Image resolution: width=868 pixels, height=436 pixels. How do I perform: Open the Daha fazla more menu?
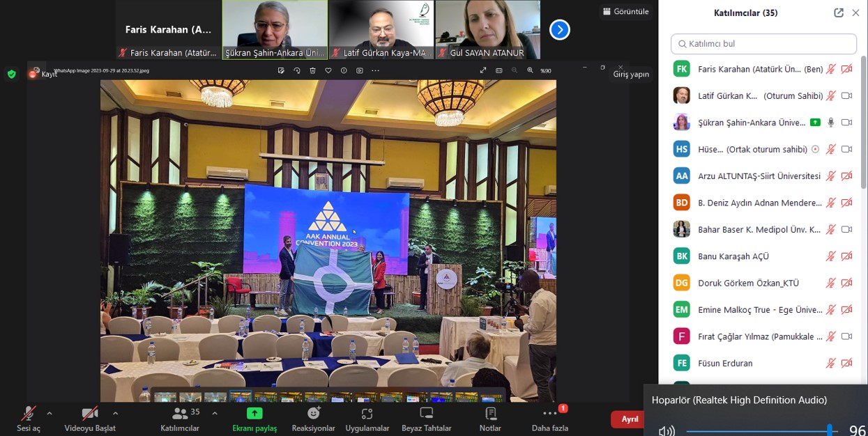[550, 414]
